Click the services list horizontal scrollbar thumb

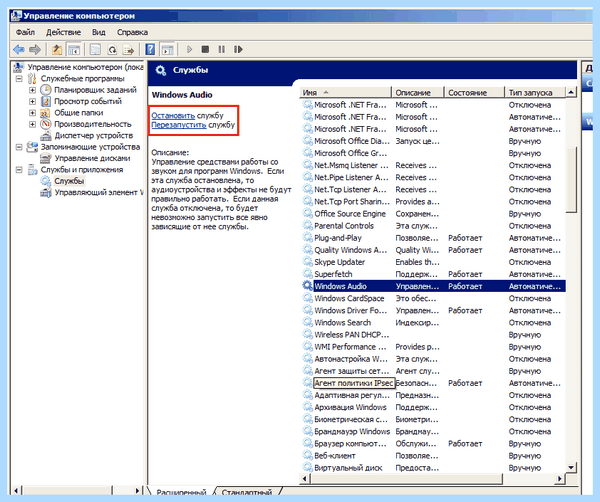click(407, 478)
